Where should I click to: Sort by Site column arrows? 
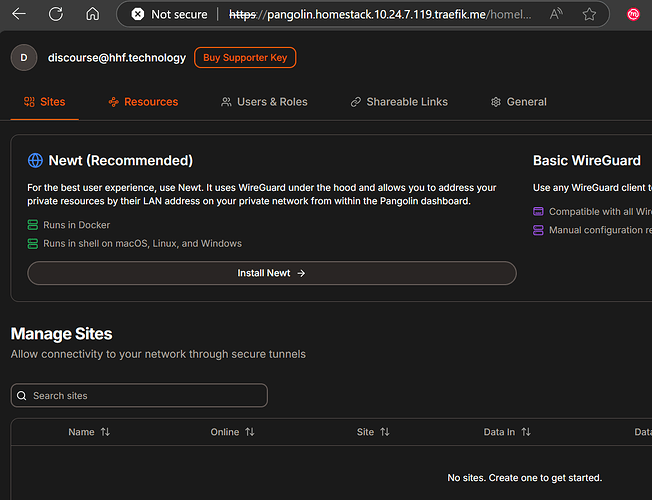tap(385, 432)
